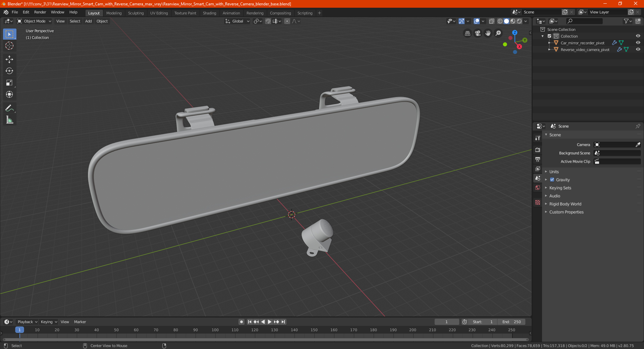Click the modifier wrench icon on Car_mirror_recorder_pivot
The height and width of the screenshot is (349, 644).
[x=614, y=43]
